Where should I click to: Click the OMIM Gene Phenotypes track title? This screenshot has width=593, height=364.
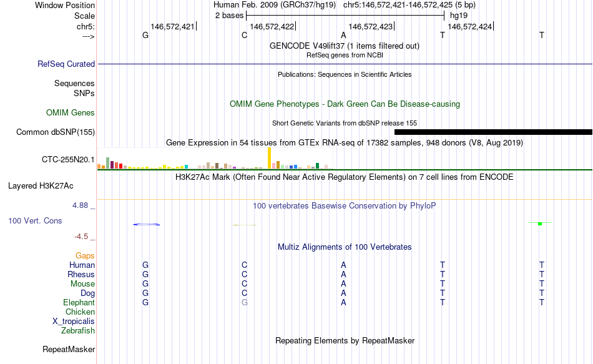tap(345, 104)
